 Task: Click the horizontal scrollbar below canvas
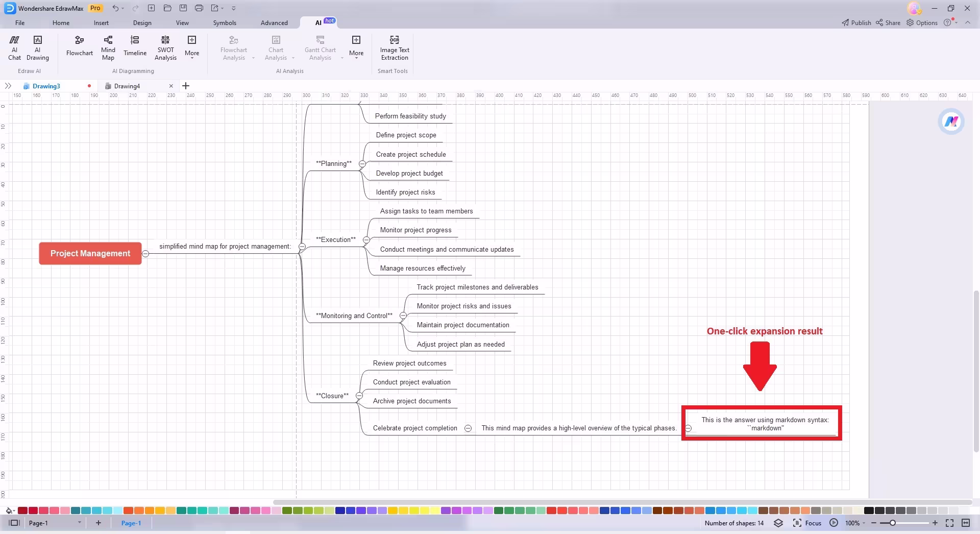point(622,502)
